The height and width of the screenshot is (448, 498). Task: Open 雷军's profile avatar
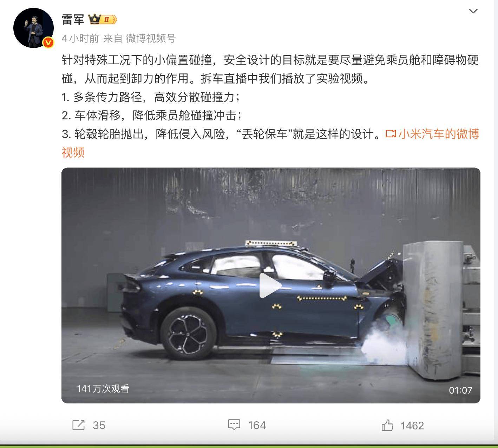tap(33, 28)
